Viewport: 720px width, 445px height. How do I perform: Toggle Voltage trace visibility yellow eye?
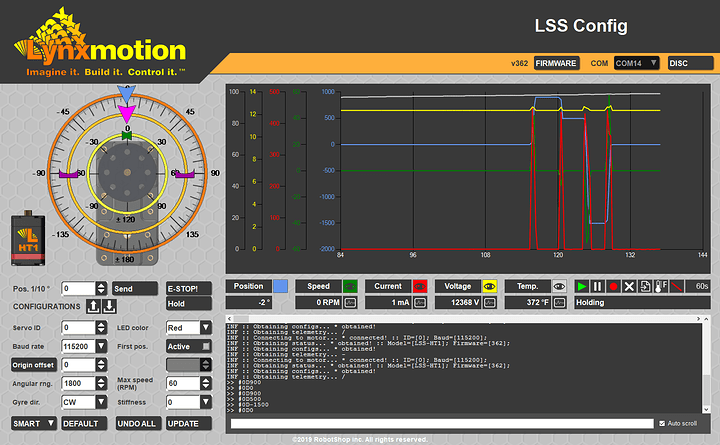coord(490,287)
